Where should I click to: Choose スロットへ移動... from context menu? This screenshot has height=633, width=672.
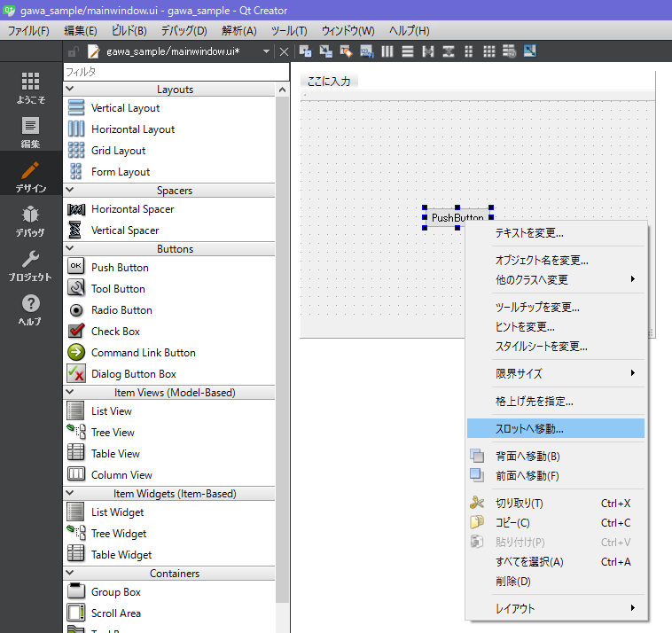coord(556,428)
